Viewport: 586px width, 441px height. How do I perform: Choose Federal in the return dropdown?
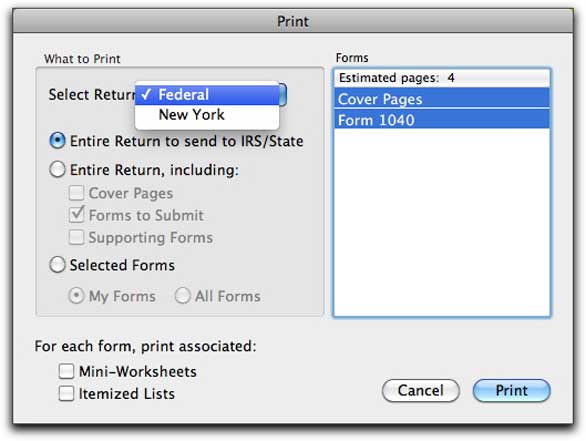coord(207,95)
